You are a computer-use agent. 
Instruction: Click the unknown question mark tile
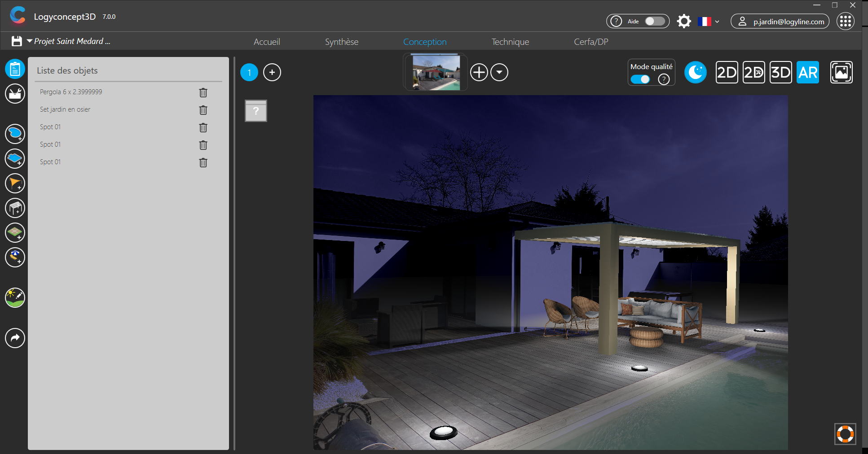click(256, 111)
